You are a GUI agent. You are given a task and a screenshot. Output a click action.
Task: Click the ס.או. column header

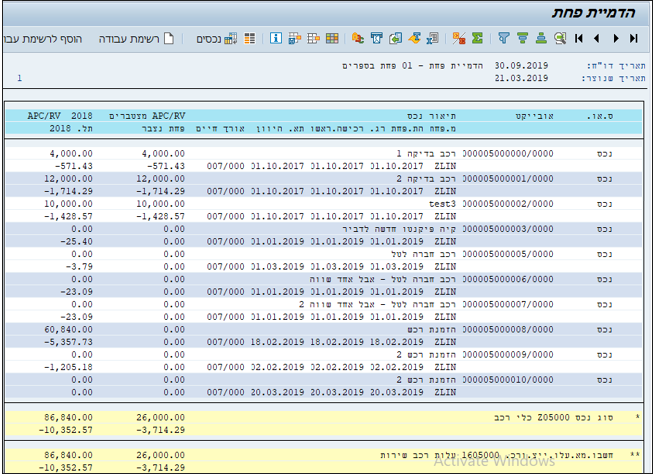[600, 116]
